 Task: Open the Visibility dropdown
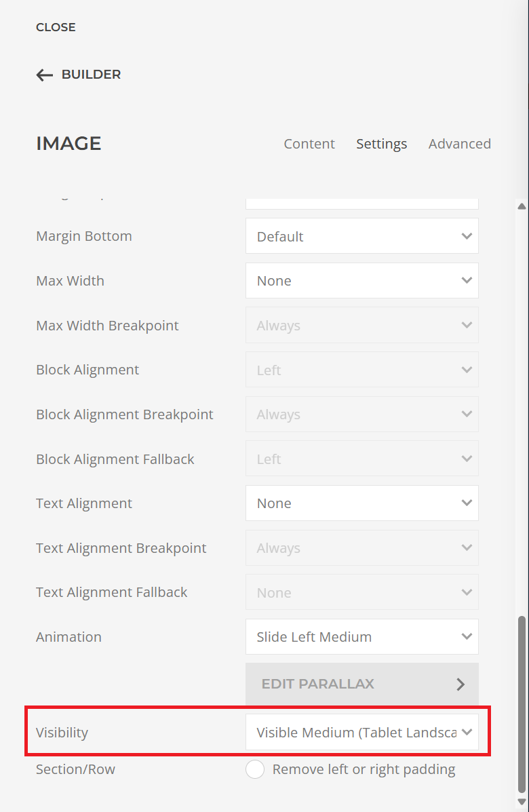point(361,733)
